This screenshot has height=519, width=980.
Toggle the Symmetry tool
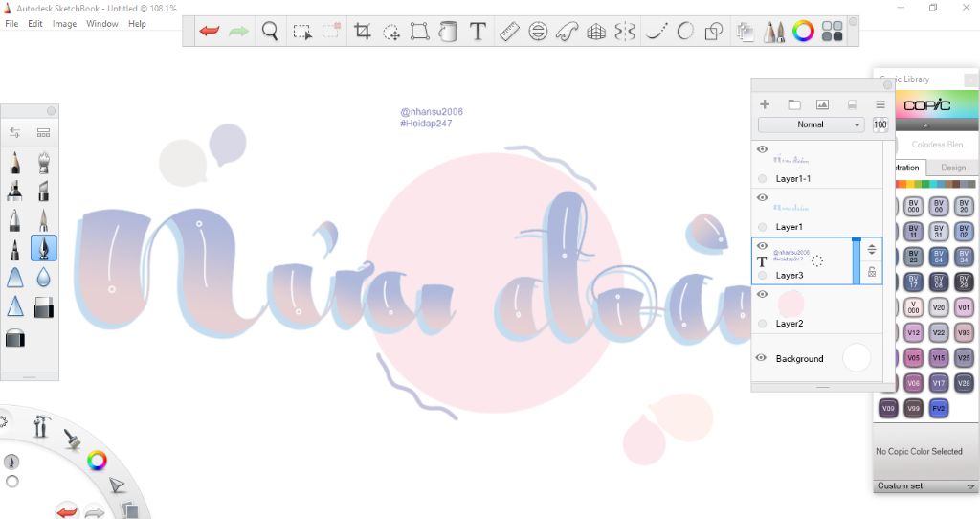[x=624, y=31]
